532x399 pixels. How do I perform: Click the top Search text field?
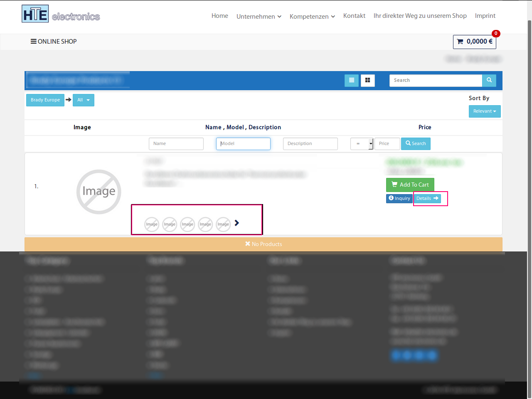pyautogui.click(x=436, y=80)
